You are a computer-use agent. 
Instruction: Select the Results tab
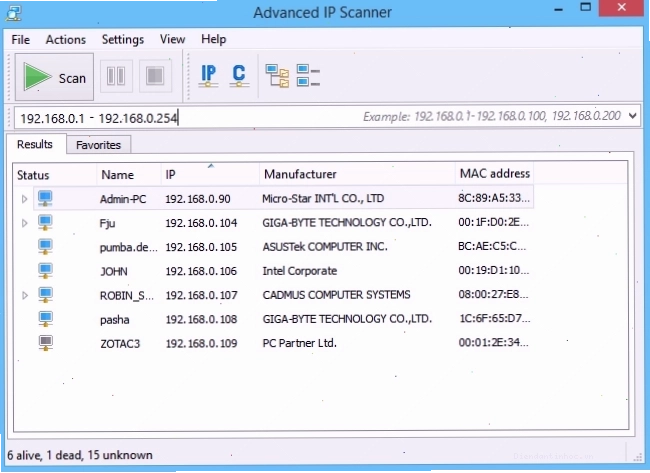(x=35, y=144)
